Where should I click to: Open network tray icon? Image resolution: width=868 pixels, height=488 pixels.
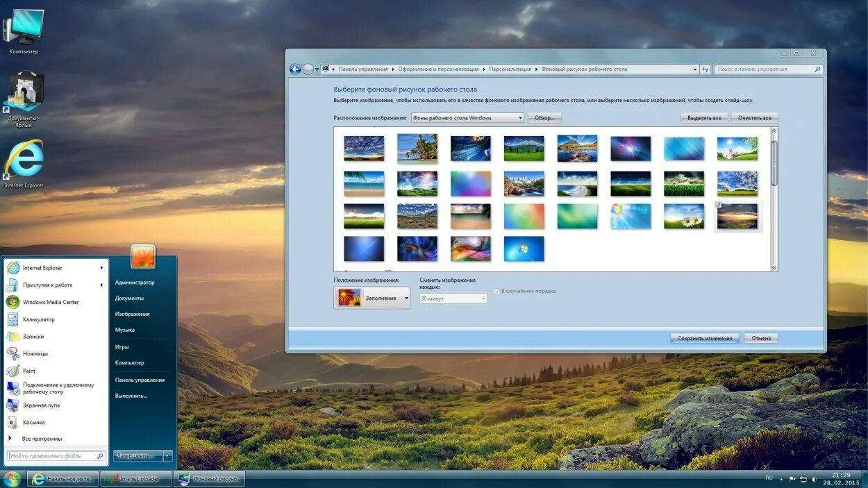(803, 479)
